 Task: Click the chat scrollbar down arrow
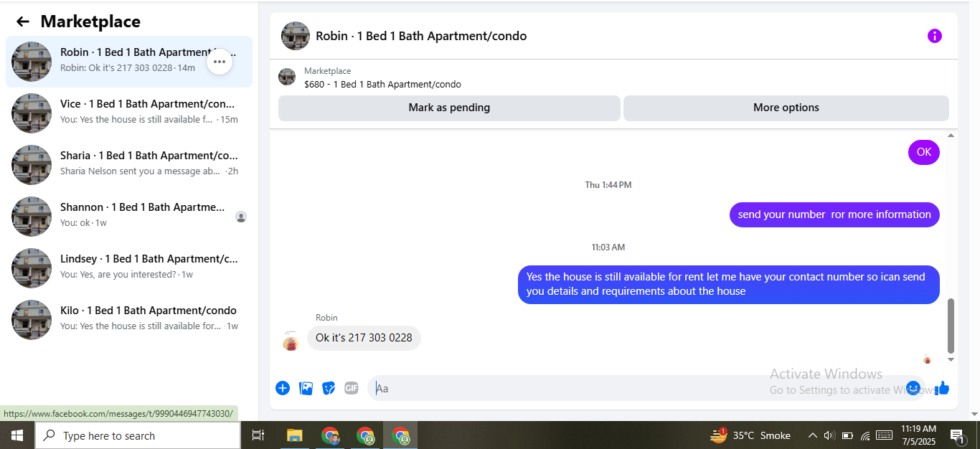951,359
